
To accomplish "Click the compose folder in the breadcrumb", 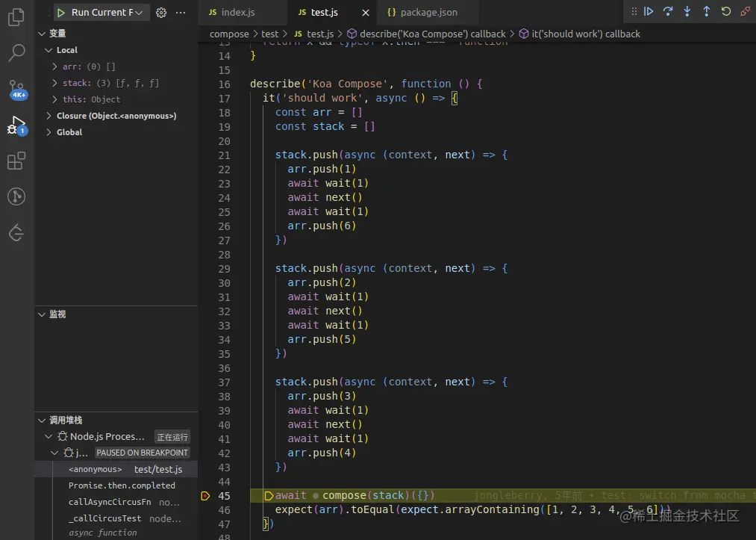I will 229,34.
